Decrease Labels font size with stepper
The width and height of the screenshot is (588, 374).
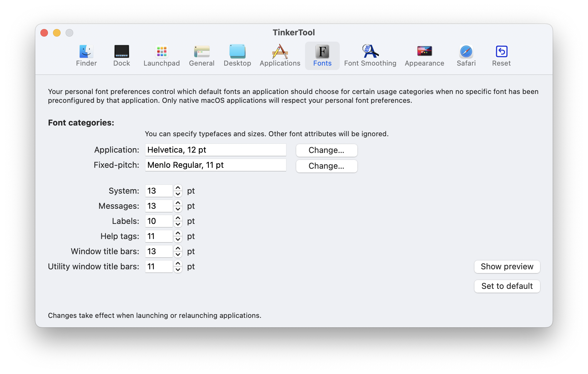click(178, 225)
